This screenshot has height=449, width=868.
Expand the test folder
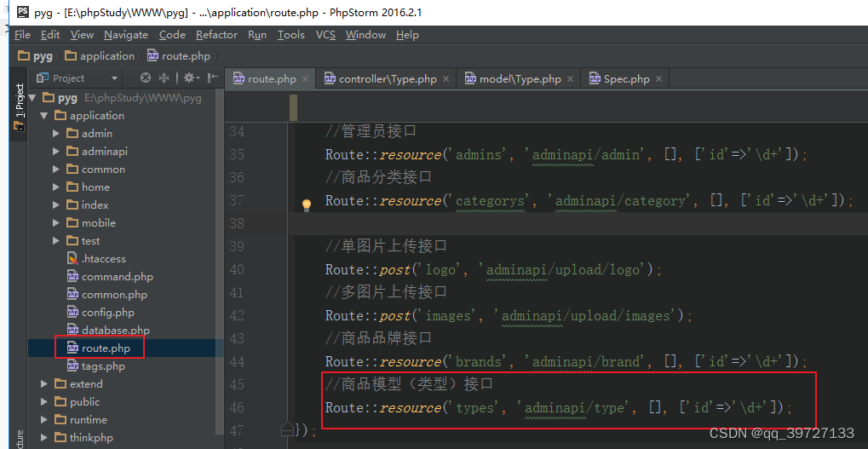pos(56,241)
